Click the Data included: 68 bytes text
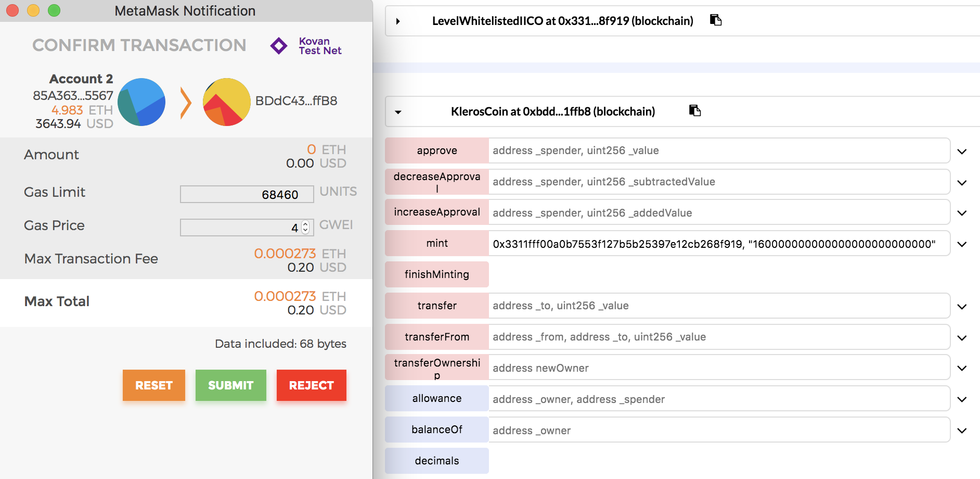 click(280, 344)
